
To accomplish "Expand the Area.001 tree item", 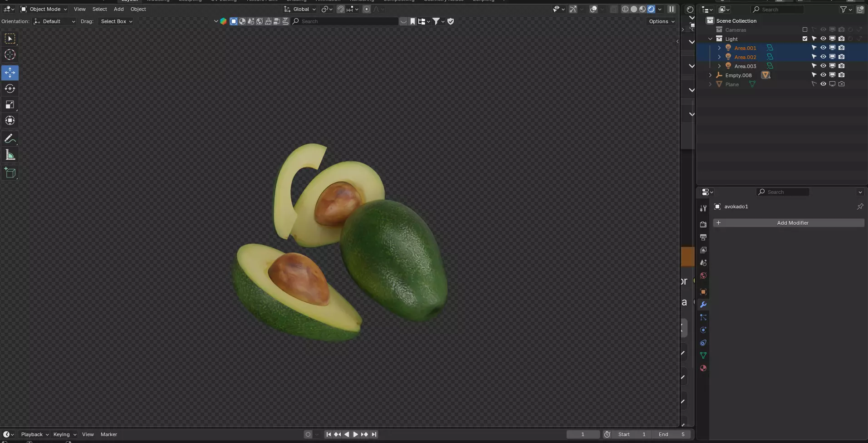I will pos(719,48).
